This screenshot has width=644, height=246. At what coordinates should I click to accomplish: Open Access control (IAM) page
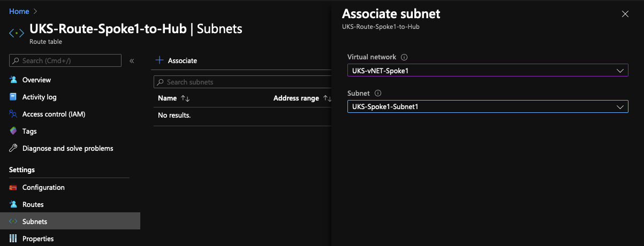(54, 114)
